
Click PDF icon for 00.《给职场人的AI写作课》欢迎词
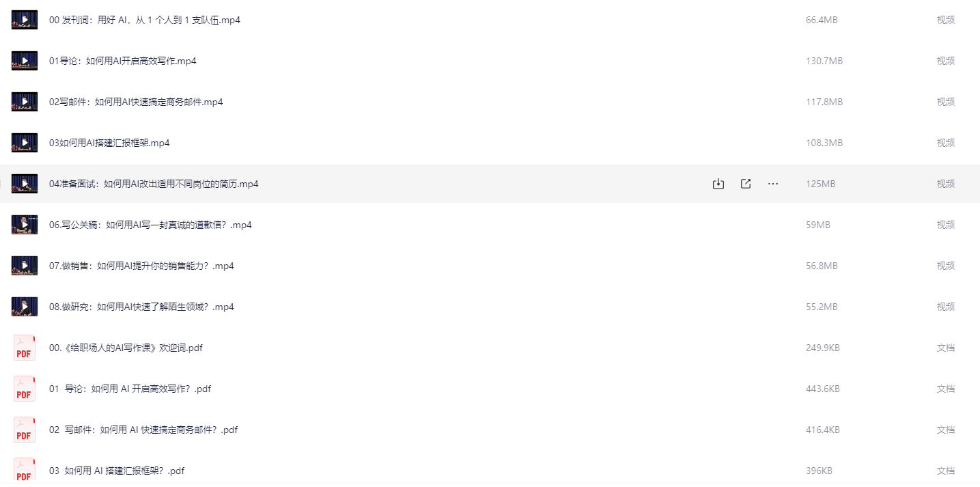25,348
